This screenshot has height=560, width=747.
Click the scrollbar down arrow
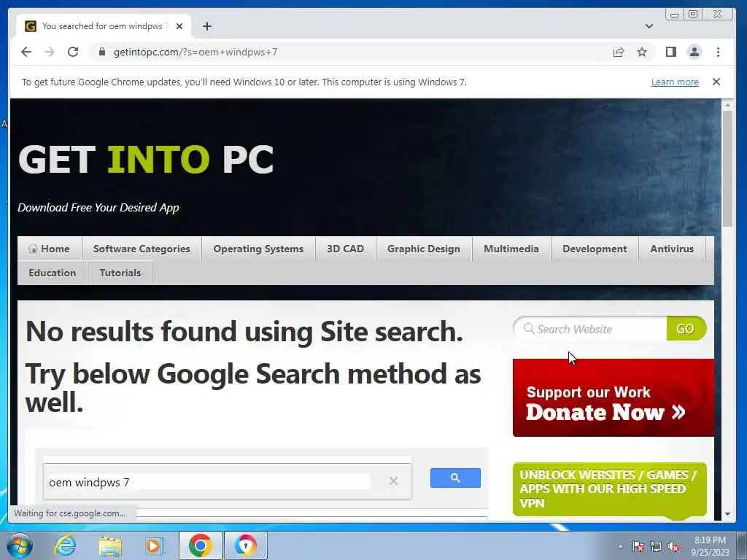(x=727, y=514)
